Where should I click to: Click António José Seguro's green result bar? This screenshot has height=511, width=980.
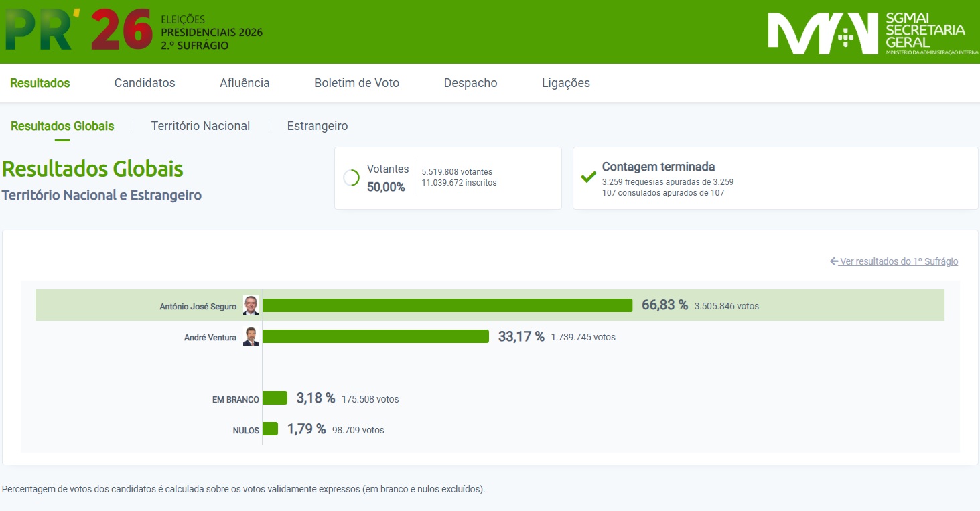point(447,305)
